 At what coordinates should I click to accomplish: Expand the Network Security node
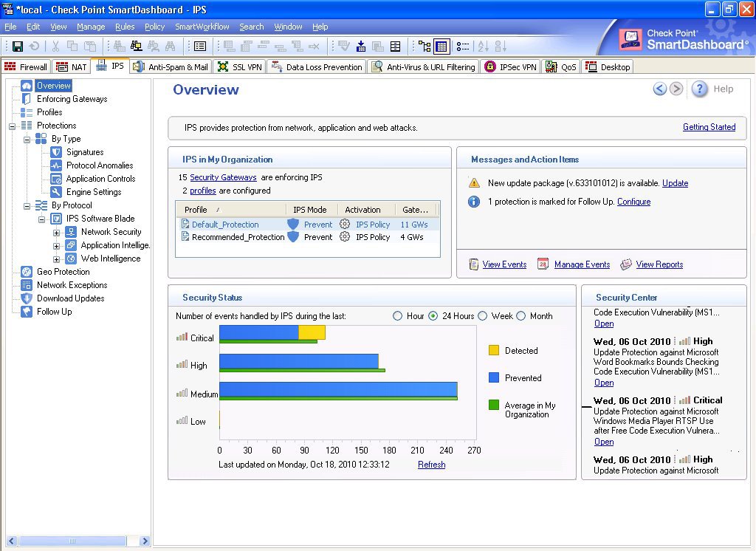[x=56, y=233]
